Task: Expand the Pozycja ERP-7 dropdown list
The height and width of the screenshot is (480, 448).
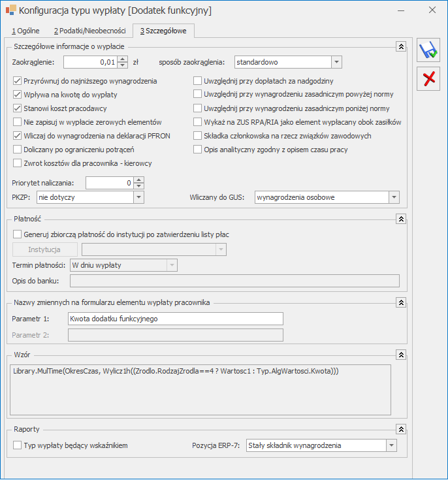Action: [391, 445]
